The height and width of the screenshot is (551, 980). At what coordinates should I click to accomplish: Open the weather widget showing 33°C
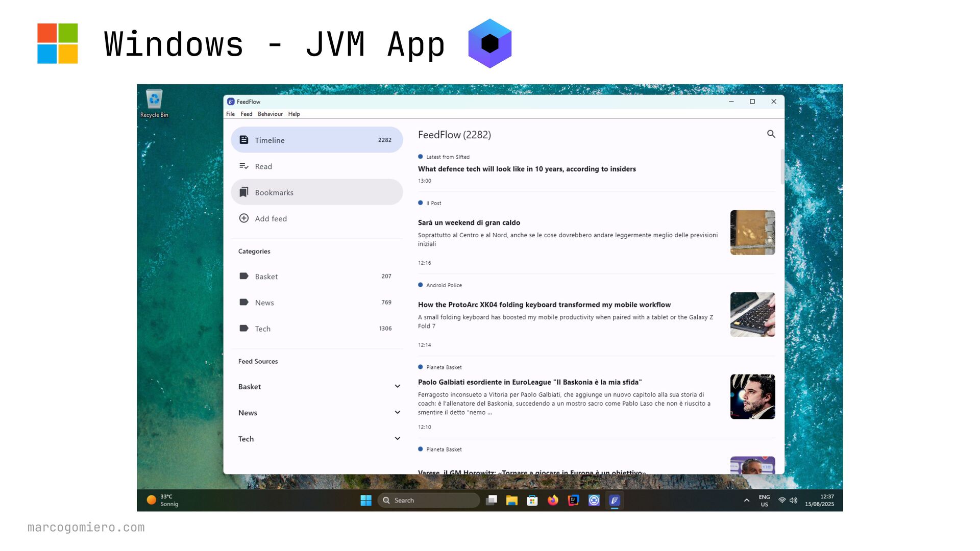click(x=163, y=500)
